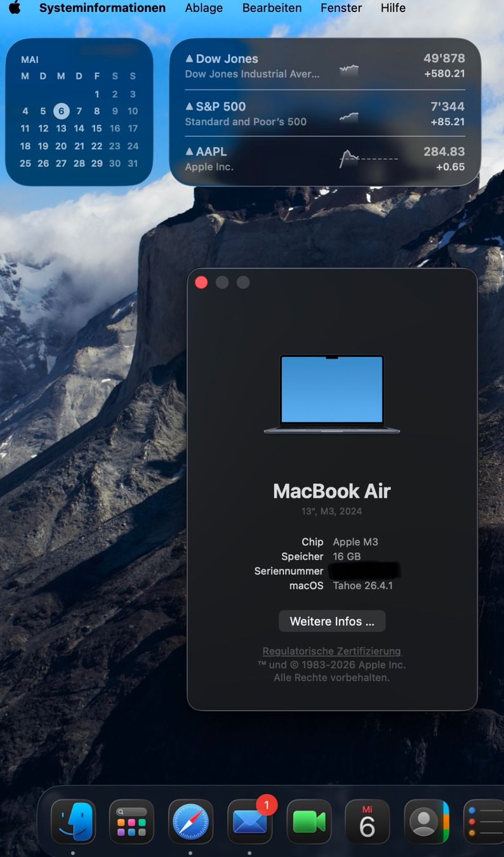
Task: Click the 16 GB Speicher value
Action: 347,556
